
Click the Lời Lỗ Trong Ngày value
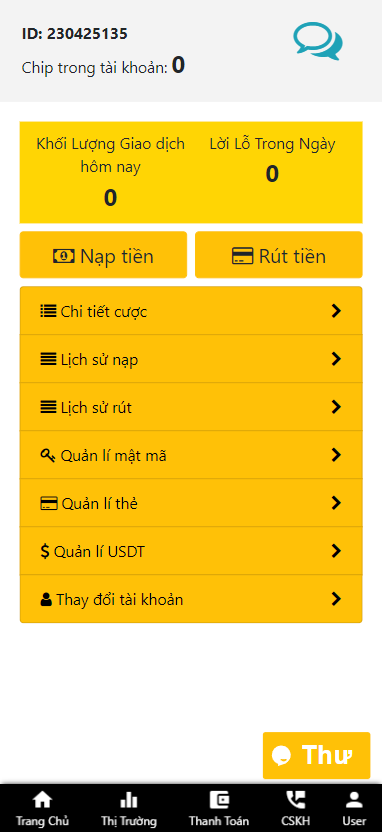tap(272, 174)
